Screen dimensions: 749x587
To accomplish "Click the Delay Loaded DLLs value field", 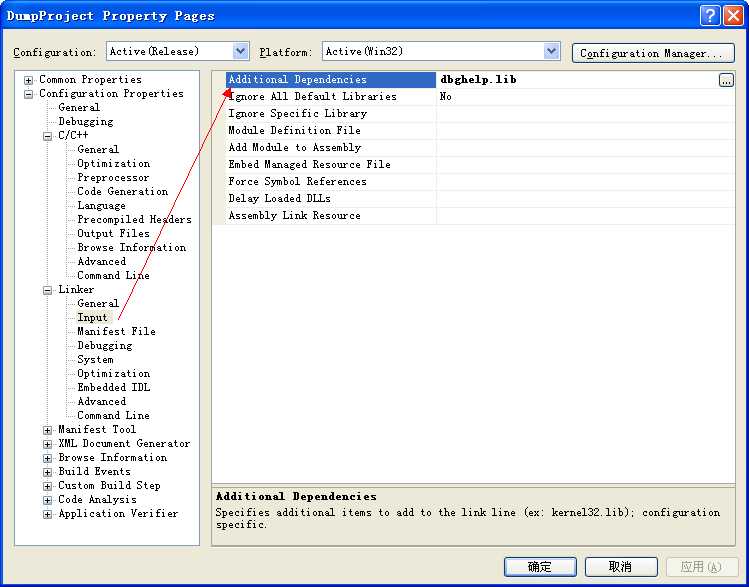I will [x=586, y=198].
